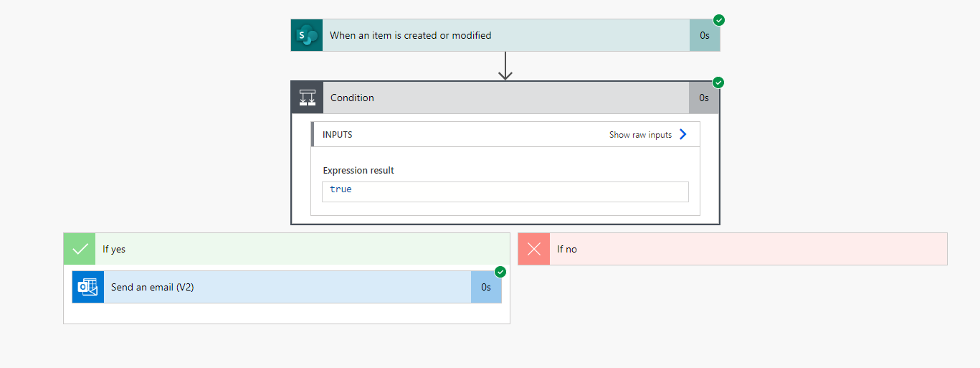Click the success badge on Send an email
The width and height of the screenshot is (980, 368).
coord(500,272)
